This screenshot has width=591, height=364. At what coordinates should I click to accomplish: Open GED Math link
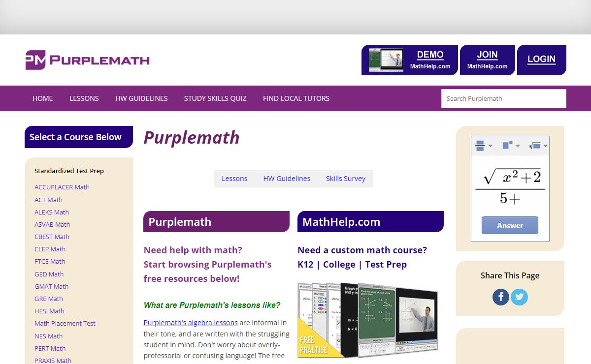(x=49, y=274)
